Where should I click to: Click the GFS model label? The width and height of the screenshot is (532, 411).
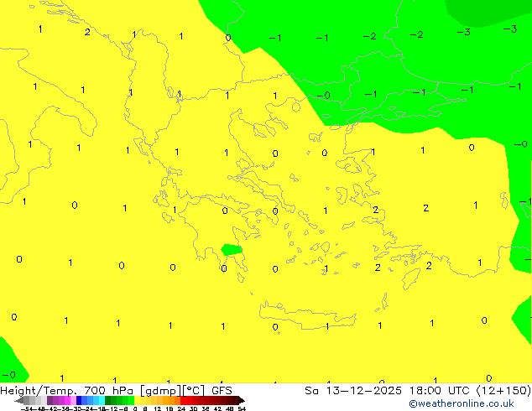pyautogui.click(x=222, y=390)
